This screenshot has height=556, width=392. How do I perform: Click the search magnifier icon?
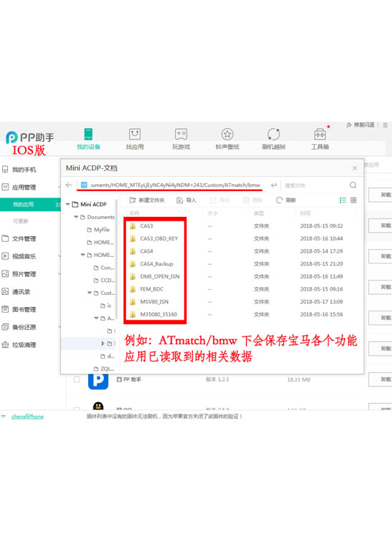pyautogui.click(x=353, y=185)
